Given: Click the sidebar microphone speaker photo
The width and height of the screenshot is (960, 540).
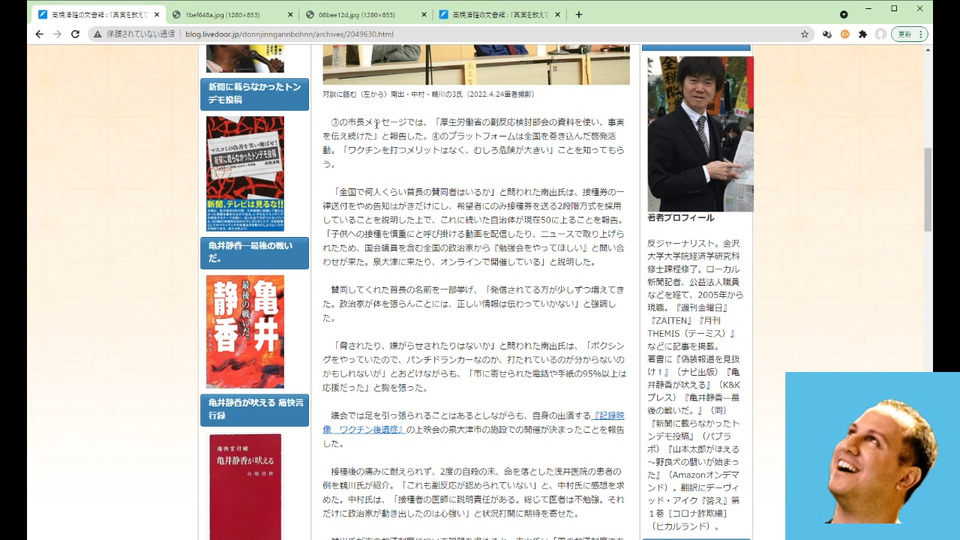Looking at the screenshot, I should (245, 59).
